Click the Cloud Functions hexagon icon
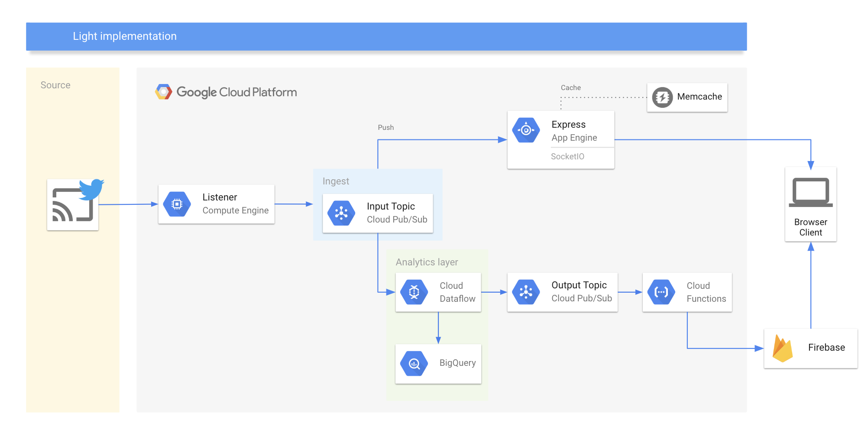This screenshot has height=426, width=868. point(661,292)
